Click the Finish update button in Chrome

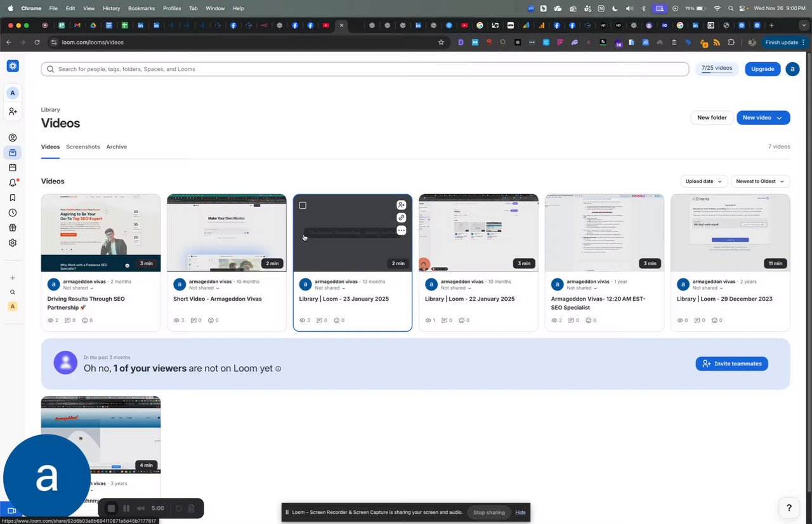point(785,42)
